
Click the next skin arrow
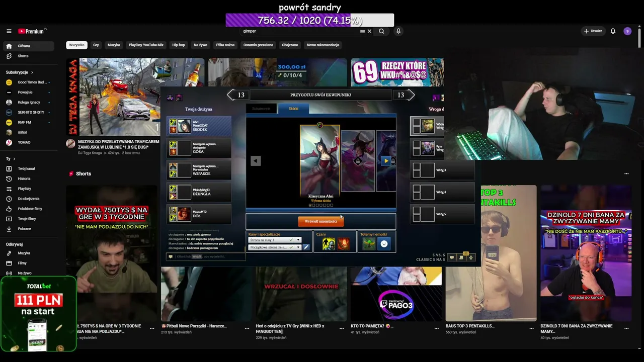[386, 161]
